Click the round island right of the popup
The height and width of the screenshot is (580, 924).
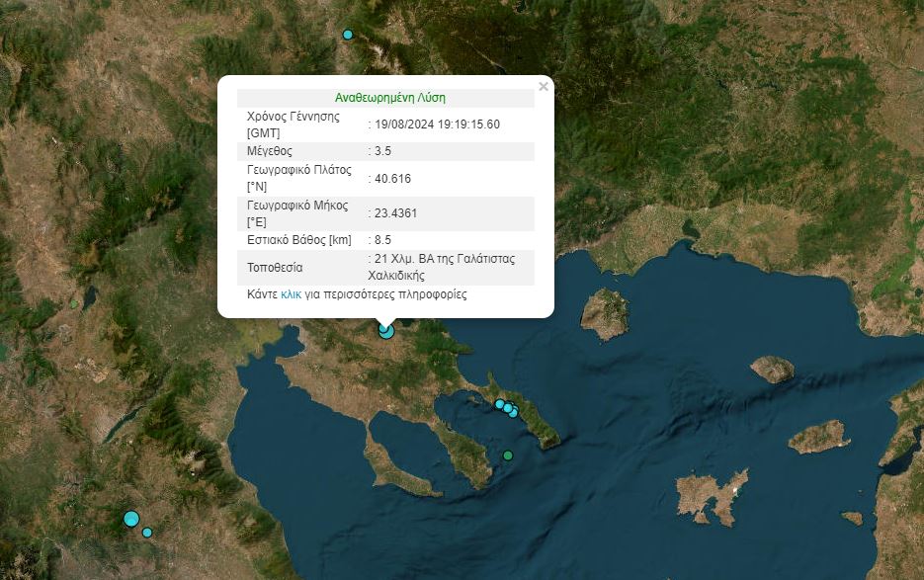[x=605, y=314]
